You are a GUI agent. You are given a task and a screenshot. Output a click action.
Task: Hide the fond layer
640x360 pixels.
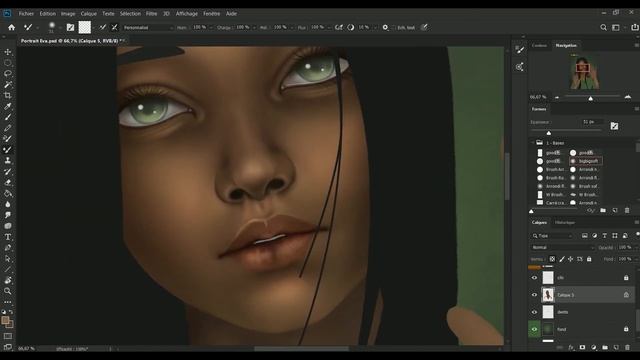point(534,329)
